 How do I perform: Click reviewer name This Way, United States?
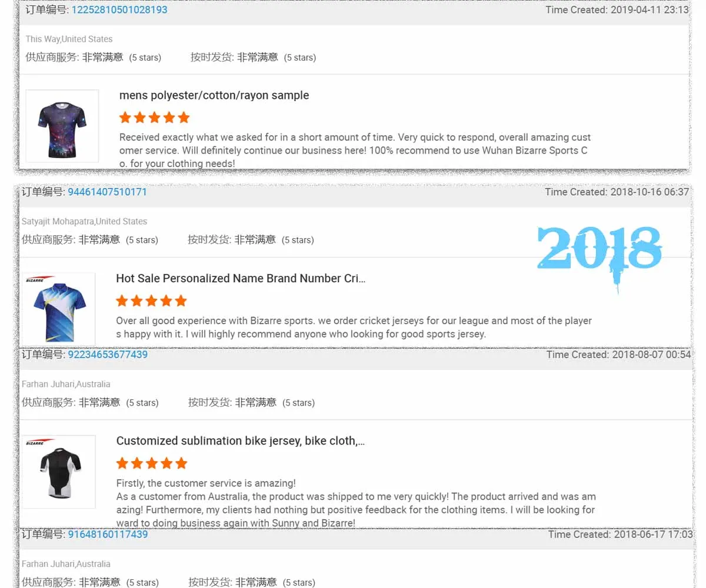(x=69, y=39)
